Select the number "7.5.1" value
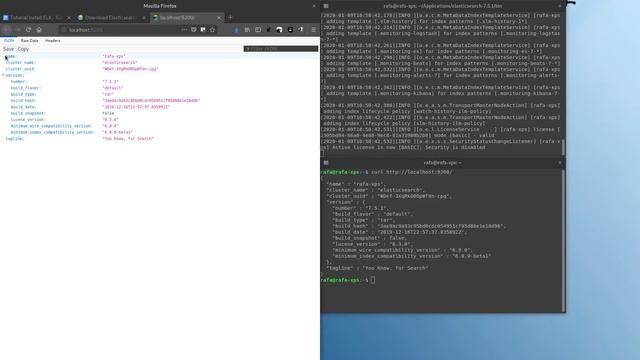The image size is (640, 360). 111,82
